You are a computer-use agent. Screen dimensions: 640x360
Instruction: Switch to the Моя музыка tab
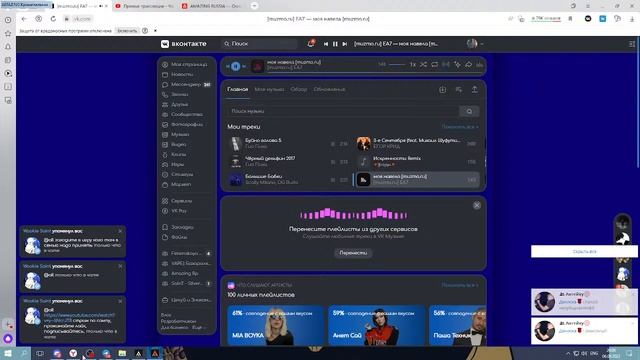pos(269,89)
